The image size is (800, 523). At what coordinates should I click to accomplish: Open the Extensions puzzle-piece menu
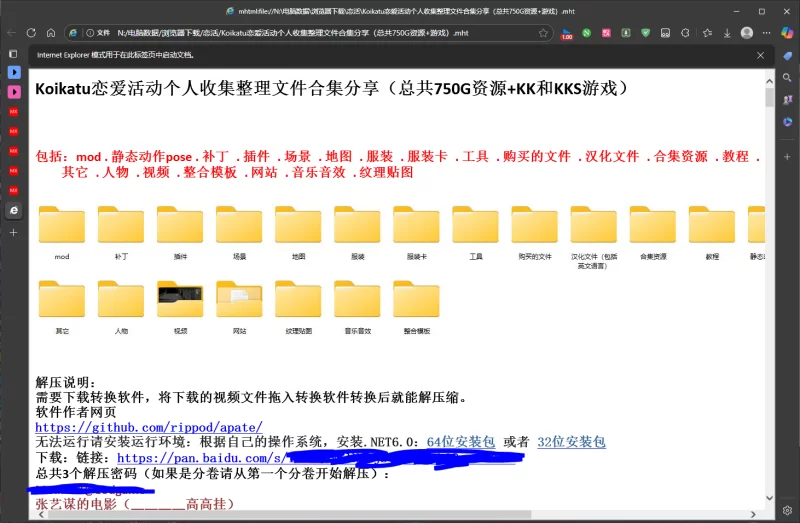pyautogui.click(x=685, y=33)
